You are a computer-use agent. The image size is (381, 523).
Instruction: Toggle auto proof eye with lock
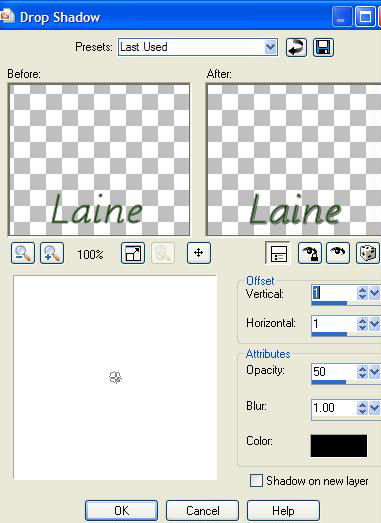310,253
